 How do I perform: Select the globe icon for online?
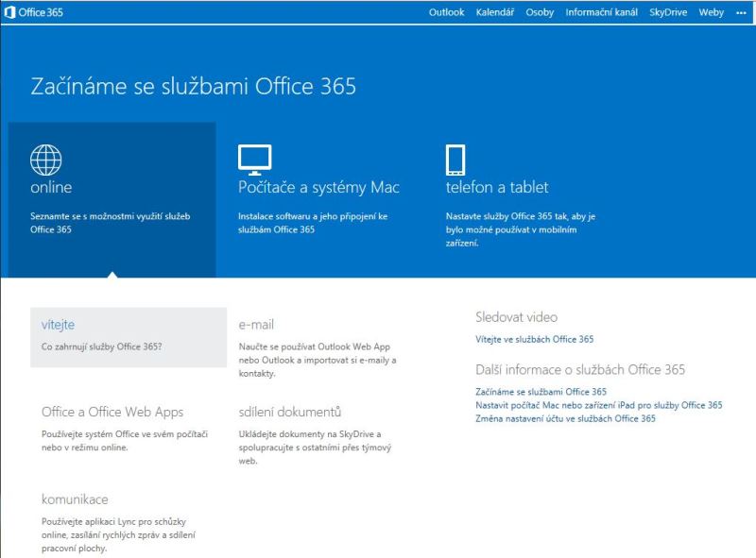[x=46, y=160]
